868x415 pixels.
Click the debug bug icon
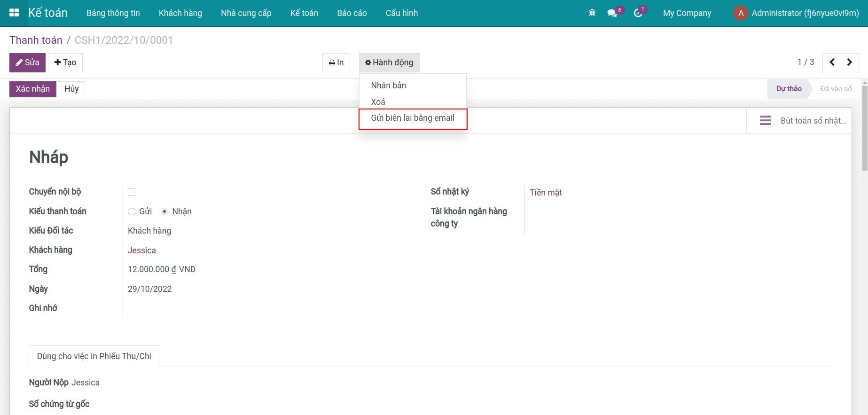[592, 13]
